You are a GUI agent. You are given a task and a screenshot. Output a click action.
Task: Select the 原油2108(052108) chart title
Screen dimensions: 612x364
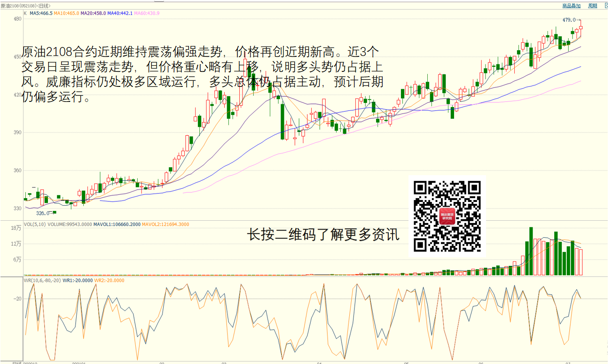[x=25, y=6]
